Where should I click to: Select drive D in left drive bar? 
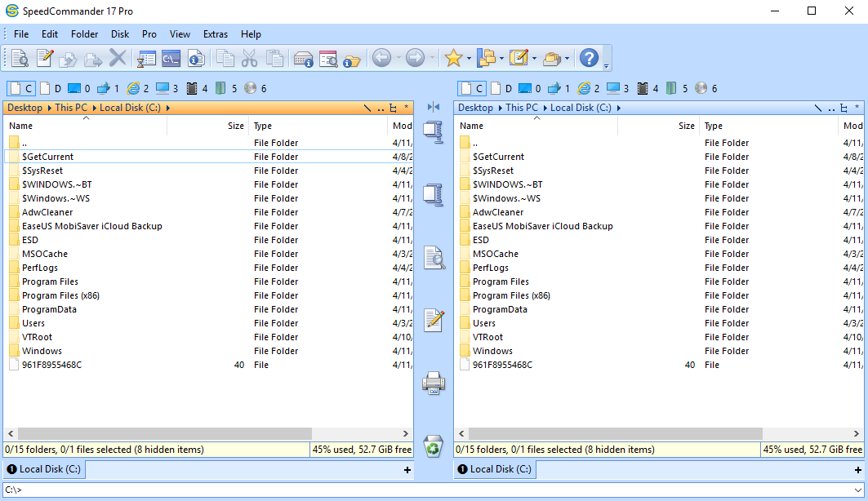tap(51, 88)
